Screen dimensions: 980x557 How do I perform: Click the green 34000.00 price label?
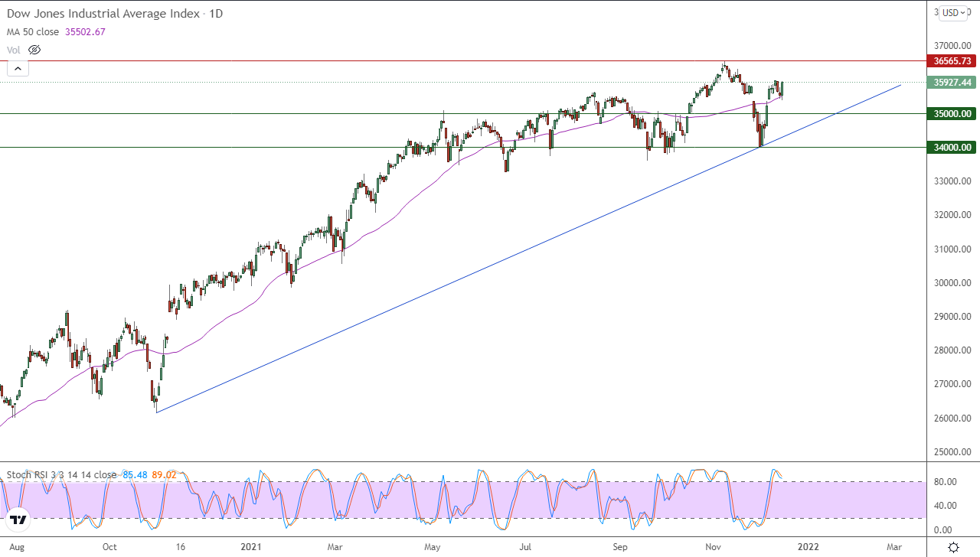coord(950,148)
